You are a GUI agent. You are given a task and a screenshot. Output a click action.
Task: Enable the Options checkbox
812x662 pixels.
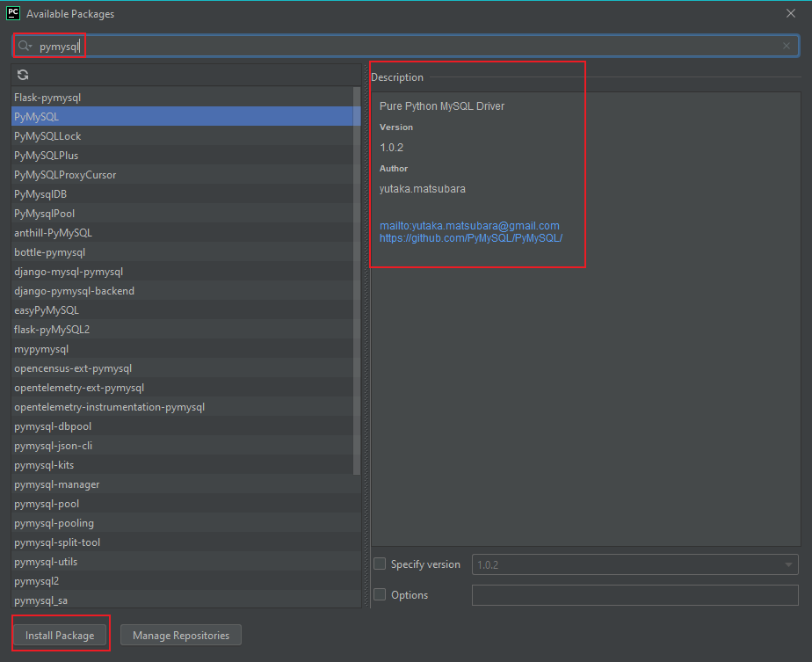(380, 594)
